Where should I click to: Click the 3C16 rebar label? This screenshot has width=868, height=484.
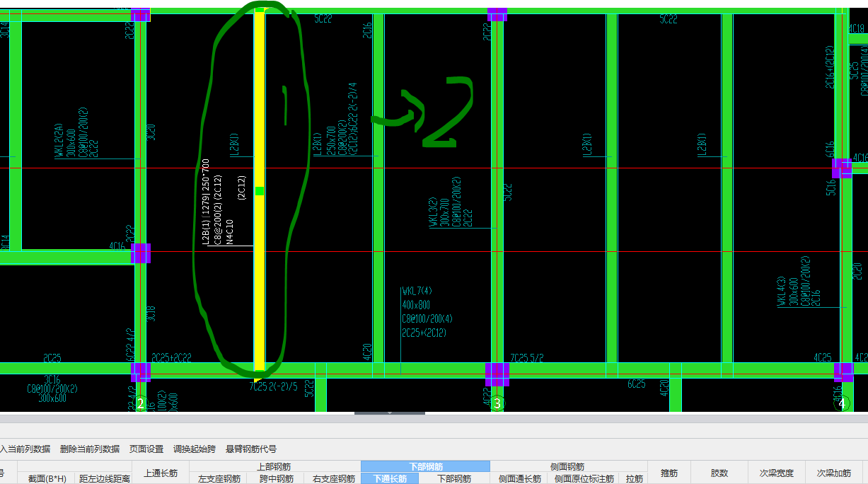tap(52, 380)
